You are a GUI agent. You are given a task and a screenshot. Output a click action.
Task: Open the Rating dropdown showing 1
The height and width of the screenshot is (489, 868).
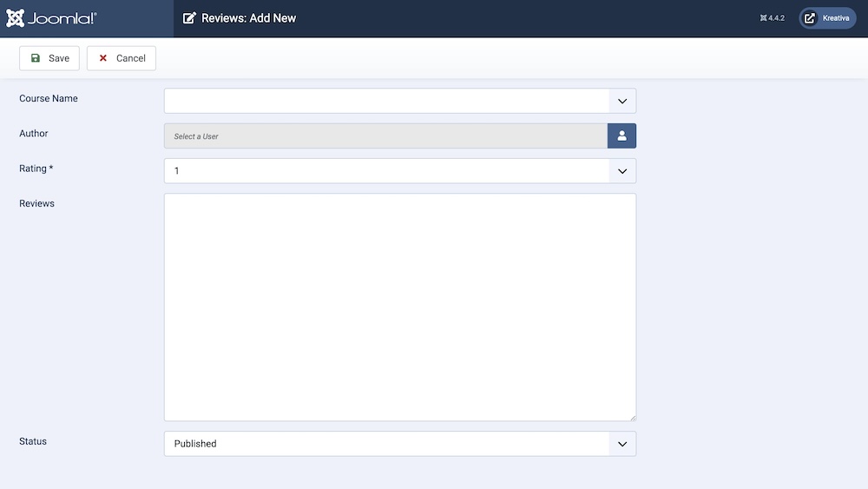coord(621,171)
